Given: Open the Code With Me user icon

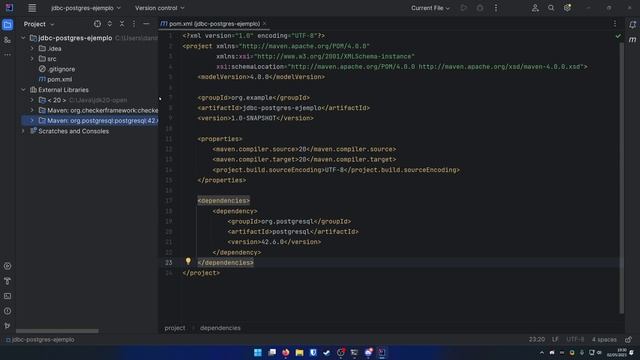Looking at the screenshot, I should point(535,8).
